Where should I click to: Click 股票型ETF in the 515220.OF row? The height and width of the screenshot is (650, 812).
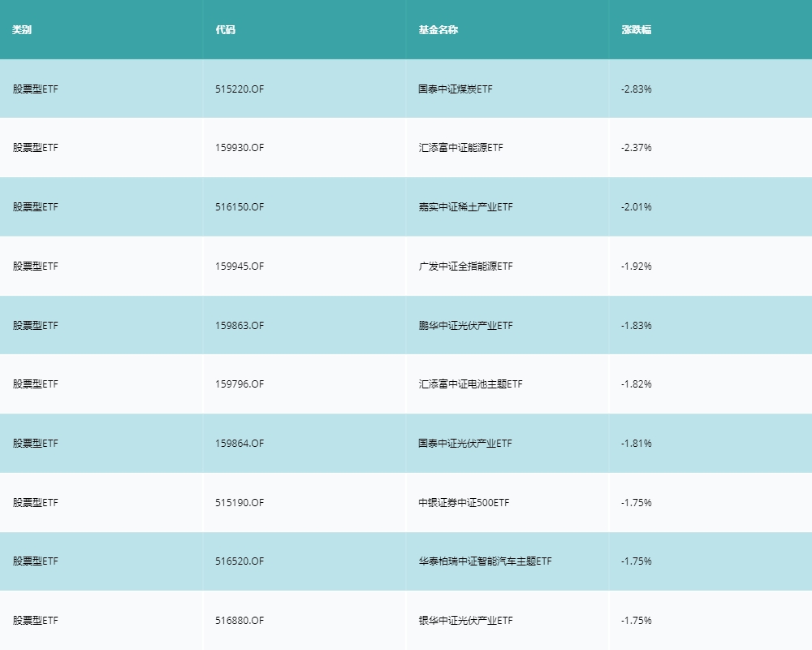point(35,89)
